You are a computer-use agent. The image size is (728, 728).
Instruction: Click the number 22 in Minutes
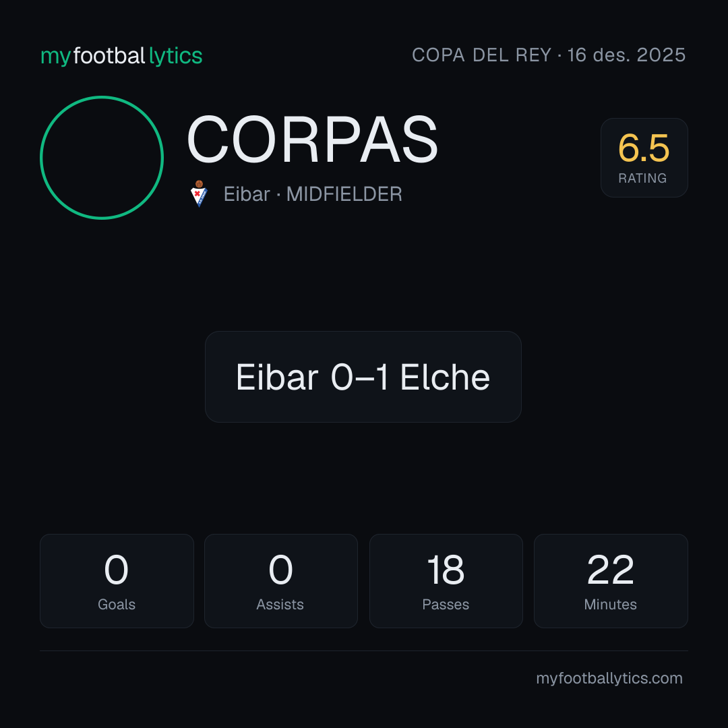611,570
